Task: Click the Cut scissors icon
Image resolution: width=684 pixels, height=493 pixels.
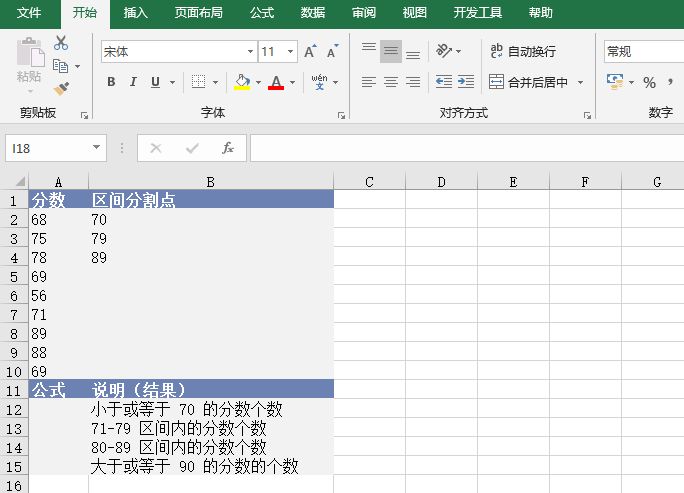Action: pyautogui.click(x=61, y=43)
